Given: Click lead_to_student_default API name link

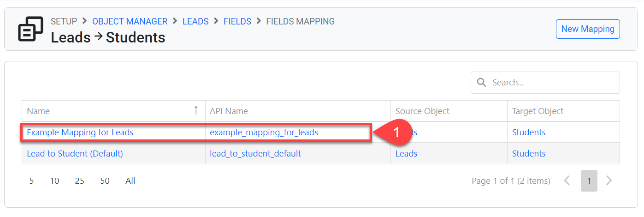Looking at the screenshot, I should click(255, 154).
